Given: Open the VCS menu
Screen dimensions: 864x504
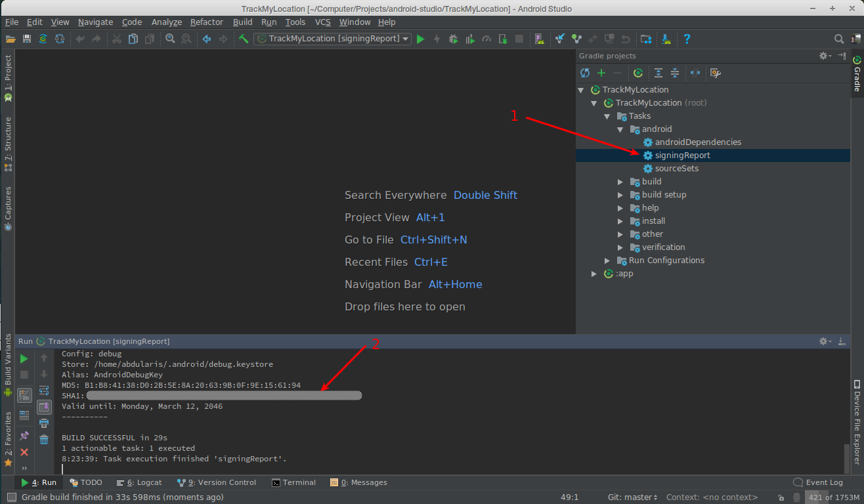Looking at the screenshot, I should click(322, 22).
